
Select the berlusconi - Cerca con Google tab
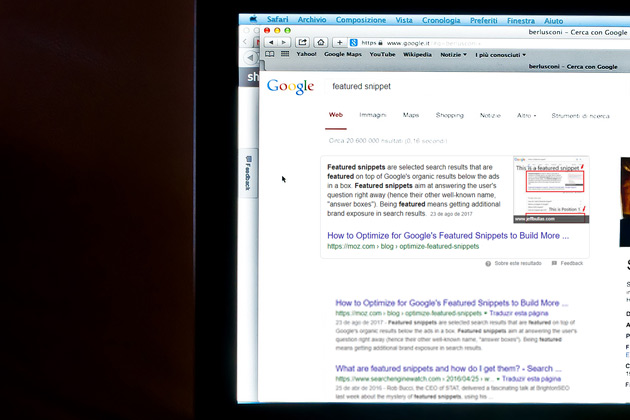point(573,67)
